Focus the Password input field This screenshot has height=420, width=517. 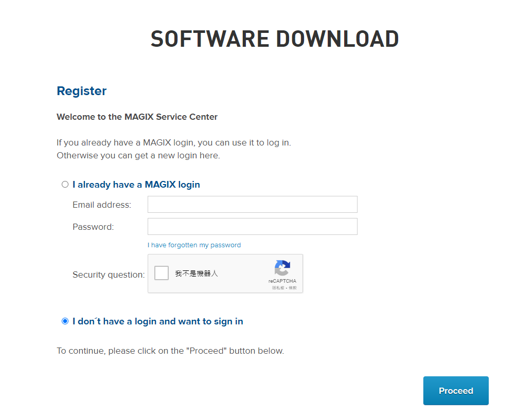tap(252, 227)
